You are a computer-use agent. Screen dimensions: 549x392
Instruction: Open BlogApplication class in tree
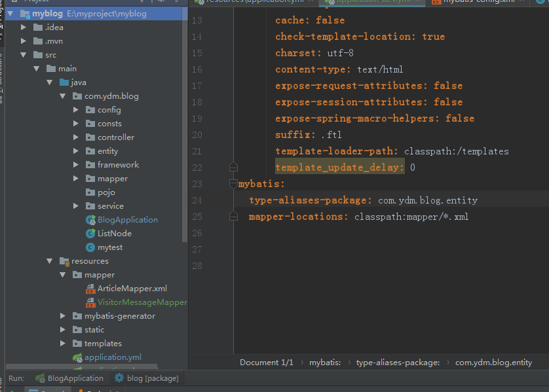tap(128, 220)
